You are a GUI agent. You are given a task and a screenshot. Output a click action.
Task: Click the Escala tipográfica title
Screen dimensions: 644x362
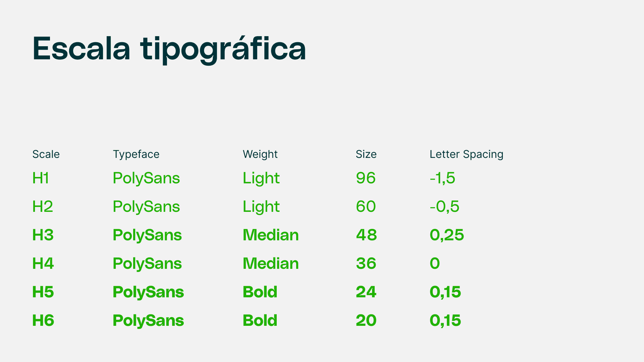[x=169, y=50]
